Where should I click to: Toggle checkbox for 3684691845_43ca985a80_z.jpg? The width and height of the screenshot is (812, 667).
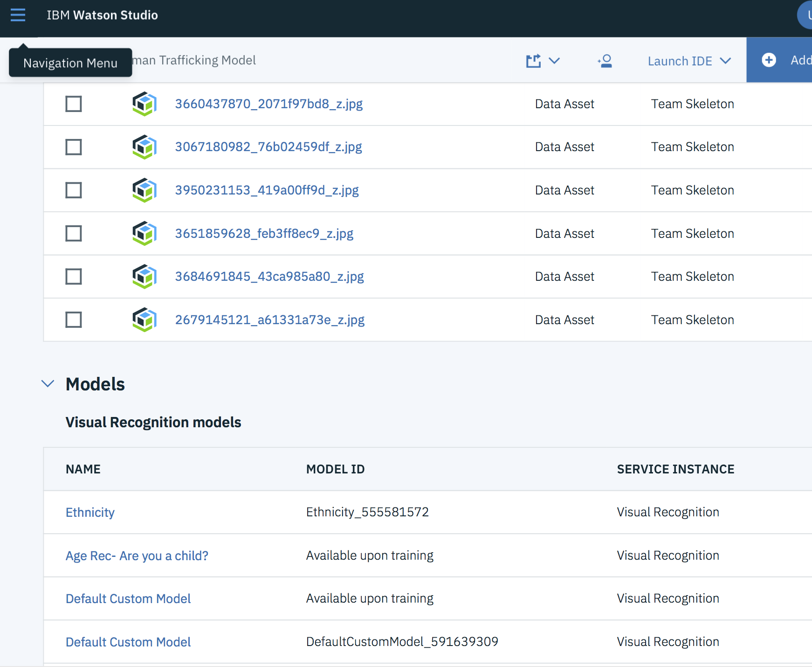74,276
